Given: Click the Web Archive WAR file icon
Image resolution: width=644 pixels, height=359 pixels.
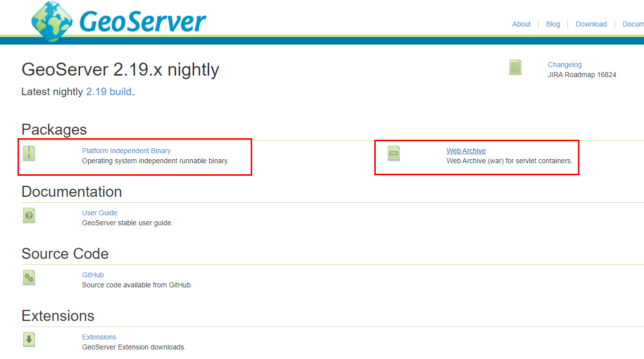Looking at the screenshot, I should pyautogui.click(x=394, y=153).
